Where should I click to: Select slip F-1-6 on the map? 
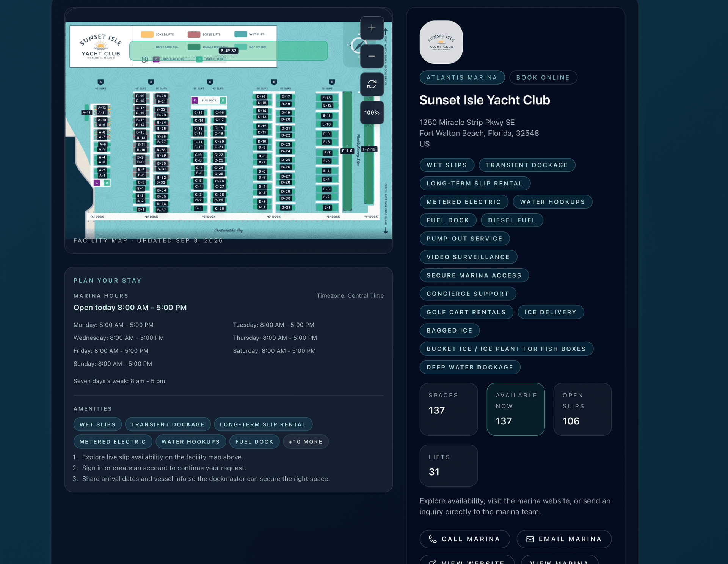tap(347, 151)
